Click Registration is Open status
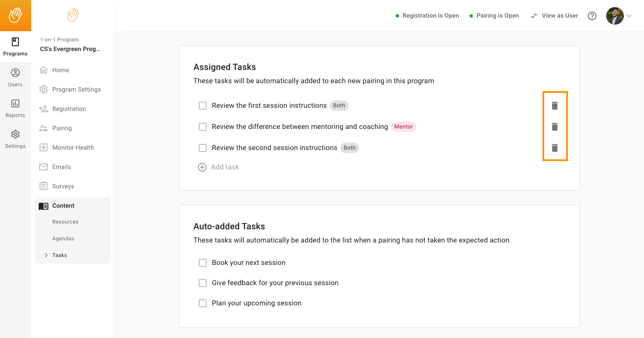The image size is (644, 338). coord(427,16)
